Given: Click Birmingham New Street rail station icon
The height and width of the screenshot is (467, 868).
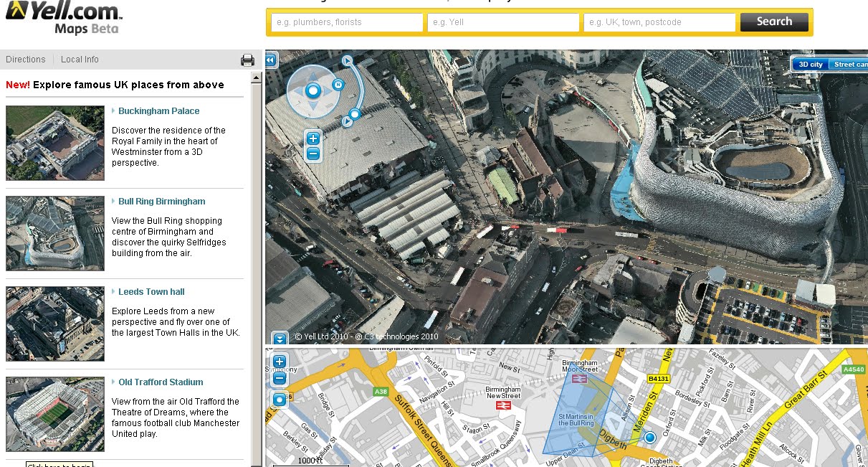Looking at the screenshot, I should point(504,405).
